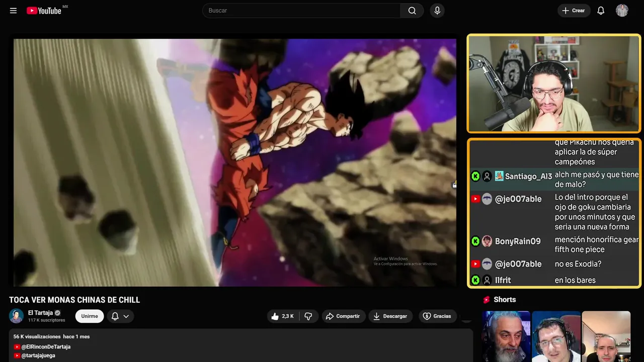644x362 pixels.
Task: Click the Gracias super thanks button
Action: click(x=437, y=316)
